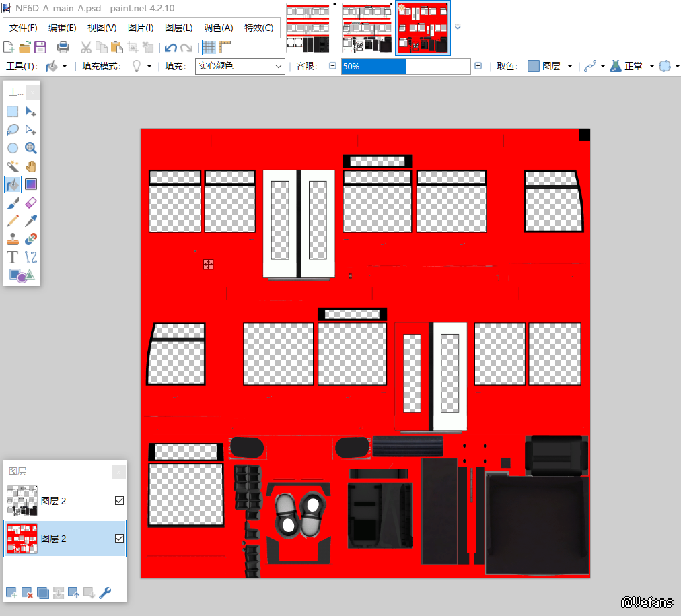Choose the Eraser tool in toolbox

[30, 203]
